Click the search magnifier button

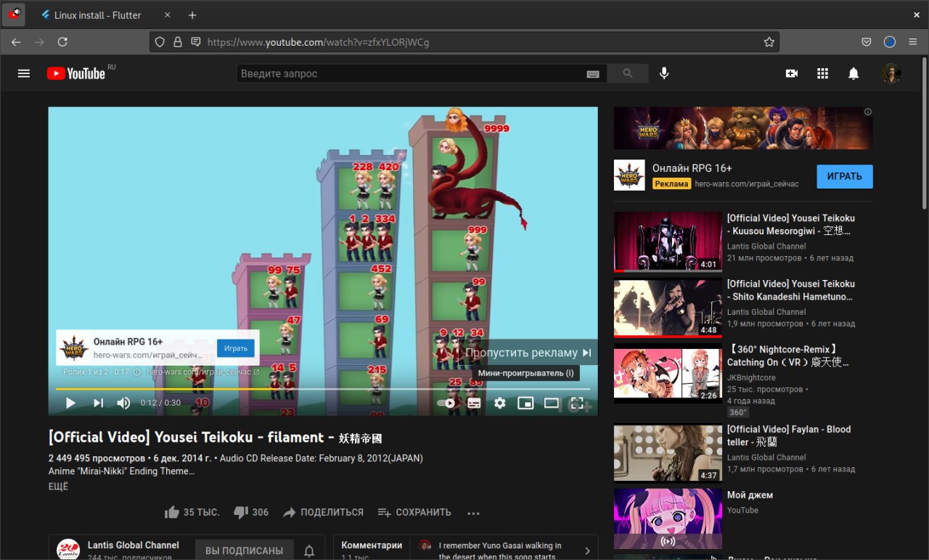(628, 73)
